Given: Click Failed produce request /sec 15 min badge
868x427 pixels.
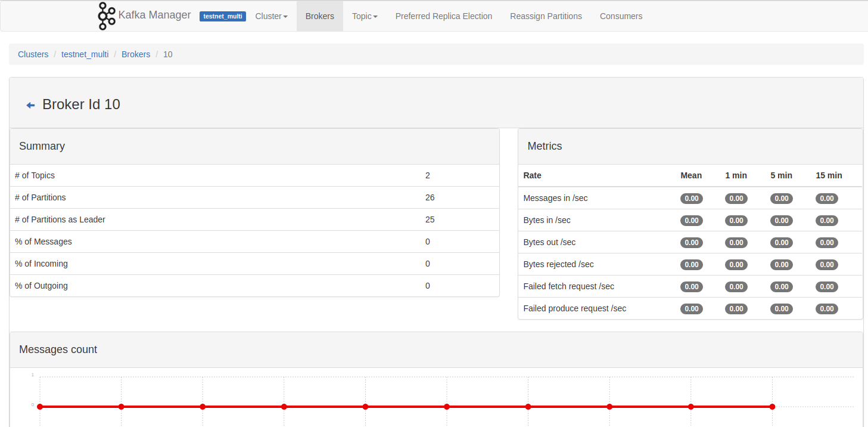Looking at the screenshot, I should 827,309.
